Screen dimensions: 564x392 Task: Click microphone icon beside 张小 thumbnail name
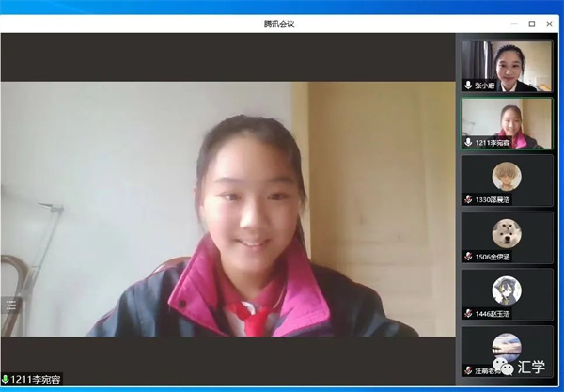[468, 86]
